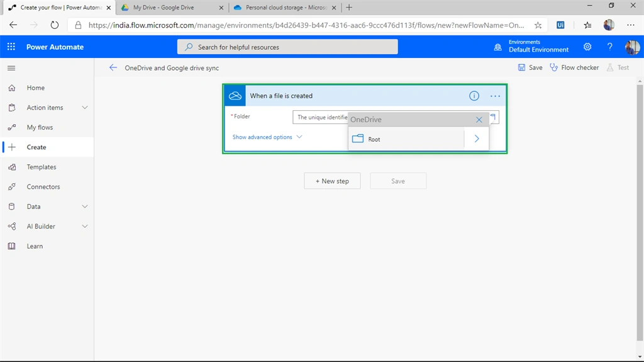Click the Test button
The image size is (644, 362).
[618, 67]
